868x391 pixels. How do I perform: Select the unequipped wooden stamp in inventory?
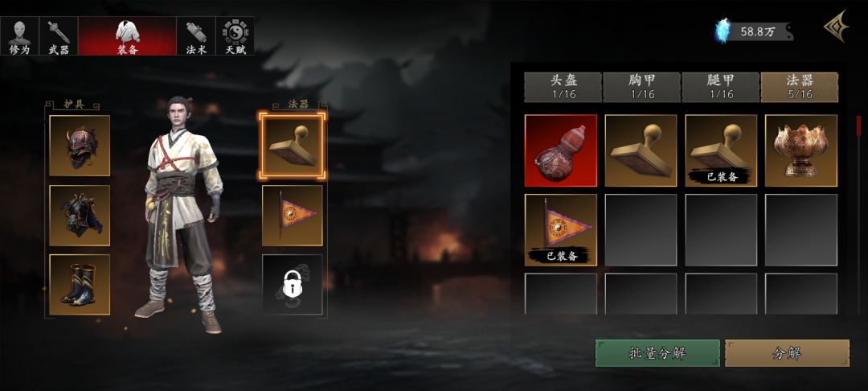tap(641, 150)
